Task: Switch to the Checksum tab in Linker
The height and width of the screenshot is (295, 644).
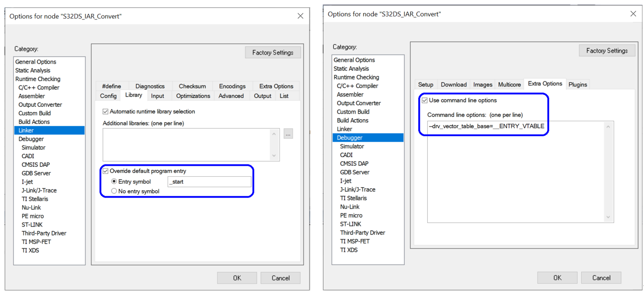Action: [x=192, y=86]
